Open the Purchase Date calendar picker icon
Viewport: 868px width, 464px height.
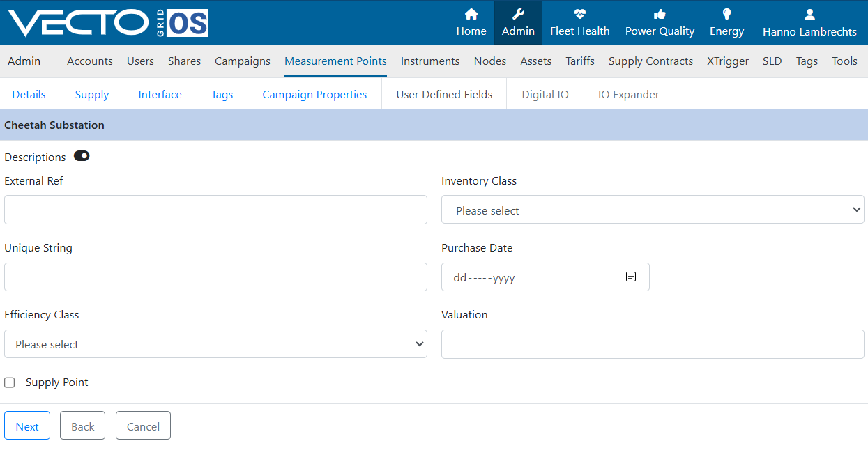pos(631,277)
